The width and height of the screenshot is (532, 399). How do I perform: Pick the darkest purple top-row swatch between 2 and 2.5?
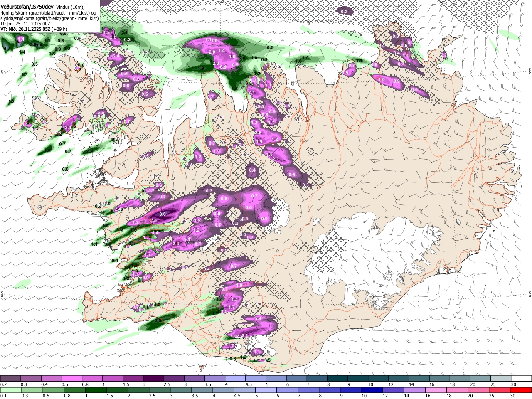tap(153, 378)
